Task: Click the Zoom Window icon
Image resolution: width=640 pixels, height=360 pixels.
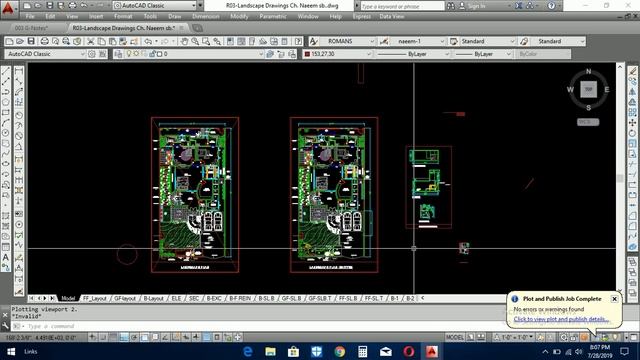Action: [206, 41]
